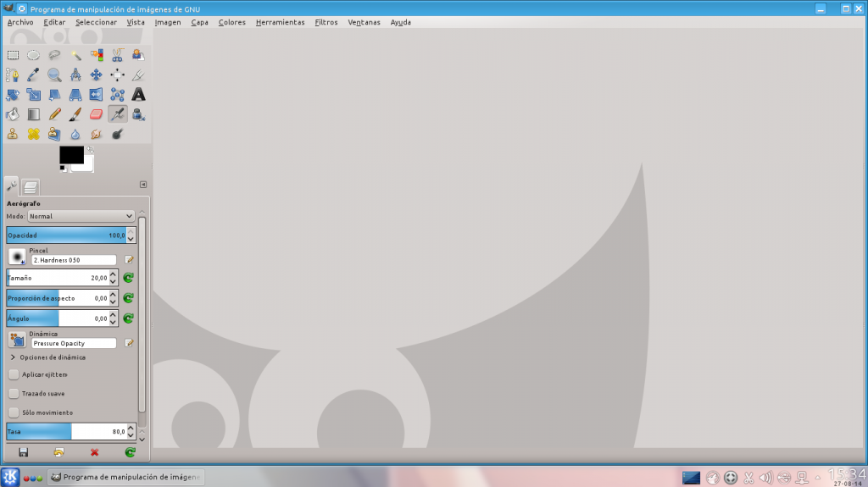868x487 pixels.
Task: Select the Blur/Sharpen droplet tool
Action: (x=75, y=134)
